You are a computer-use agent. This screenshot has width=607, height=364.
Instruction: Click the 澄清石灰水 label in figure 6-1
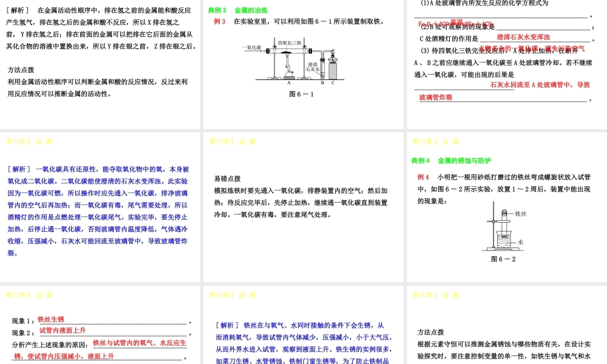[x=313, y=67]
